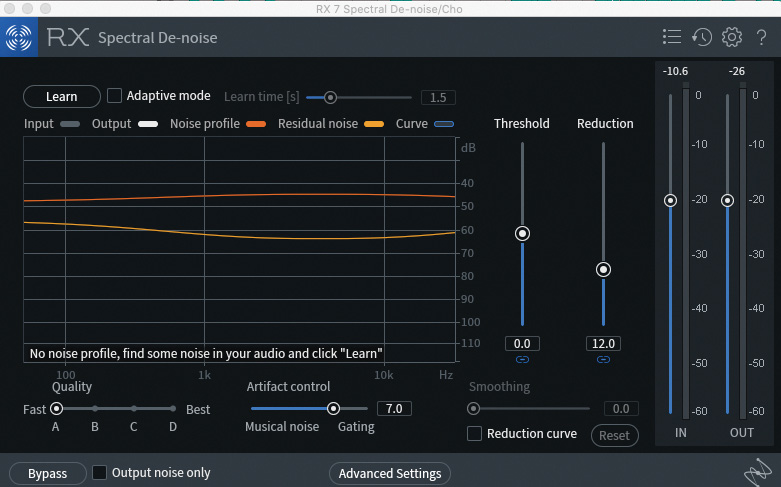This screenshot has width=781, height=487.
Task: Enable the Reduction curve checkbox
Action: click(x=474, y=434)
